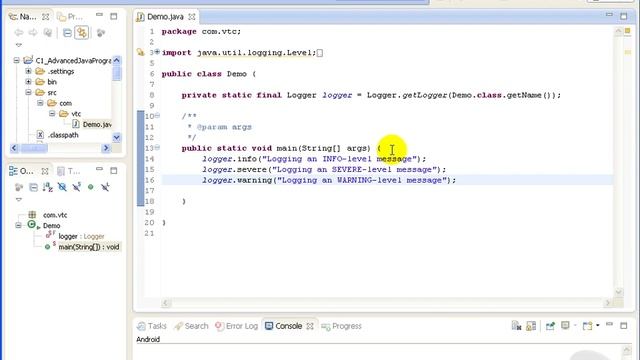Open the Error Log tab
Image resolution: width=640 pixels, height=360 pixels.
point(236,326)
